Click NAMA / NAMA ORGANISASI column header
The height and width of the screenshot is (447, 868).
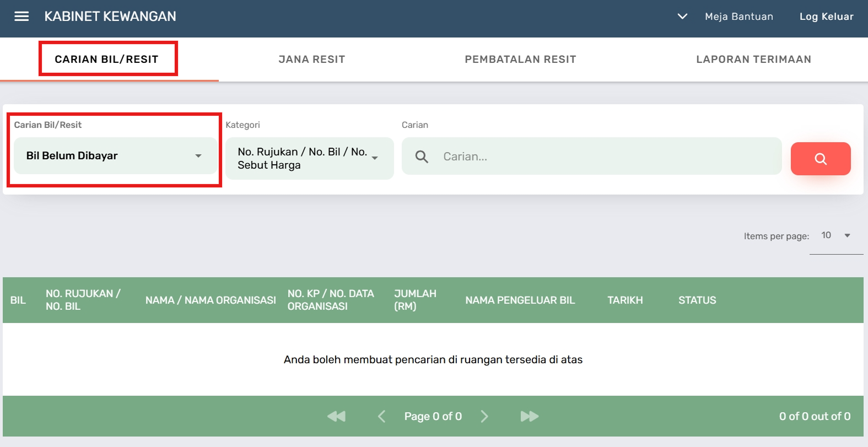[x=211, y=300]
